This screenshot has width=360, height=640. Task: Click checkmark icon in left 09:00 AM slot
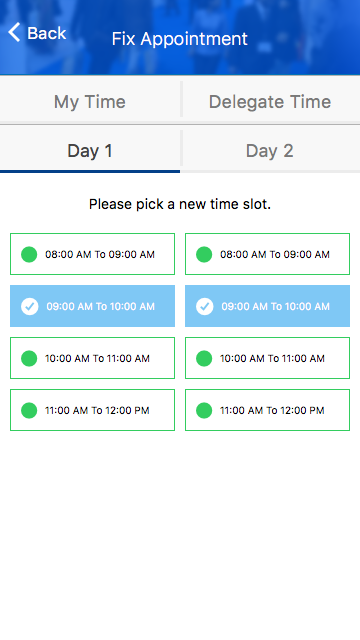tap(29, 306)
